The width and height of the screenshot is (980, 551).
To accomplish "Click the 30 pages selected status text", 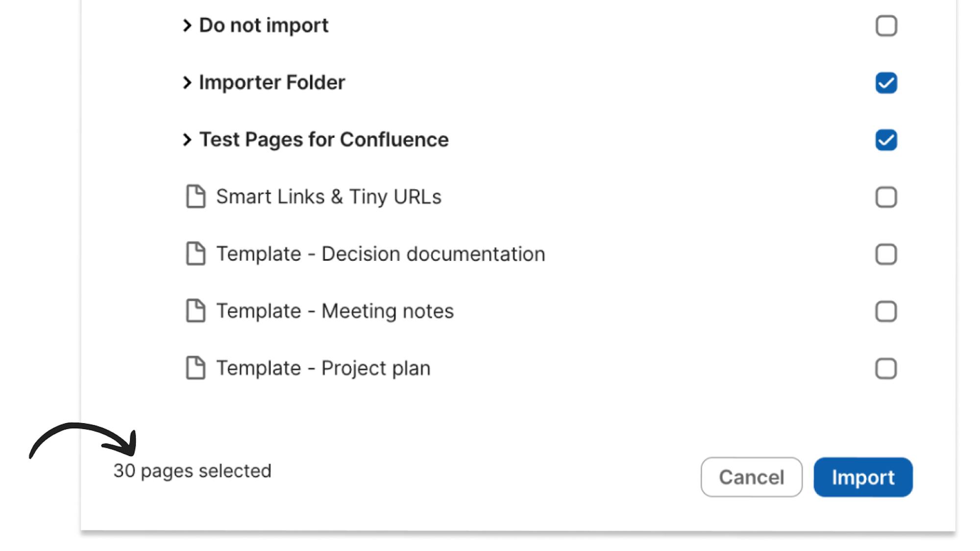I will tap(192, 471).
